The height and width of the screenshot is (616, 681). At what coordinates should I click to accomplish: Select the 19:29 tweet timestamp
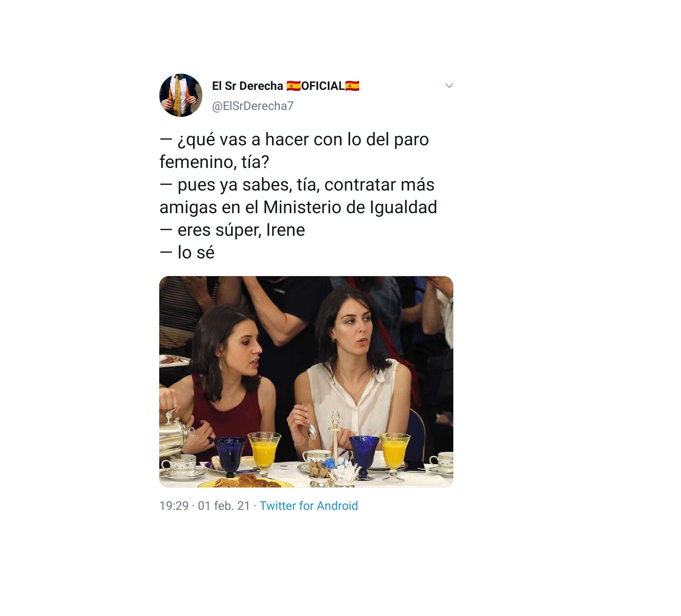(174, 506)
